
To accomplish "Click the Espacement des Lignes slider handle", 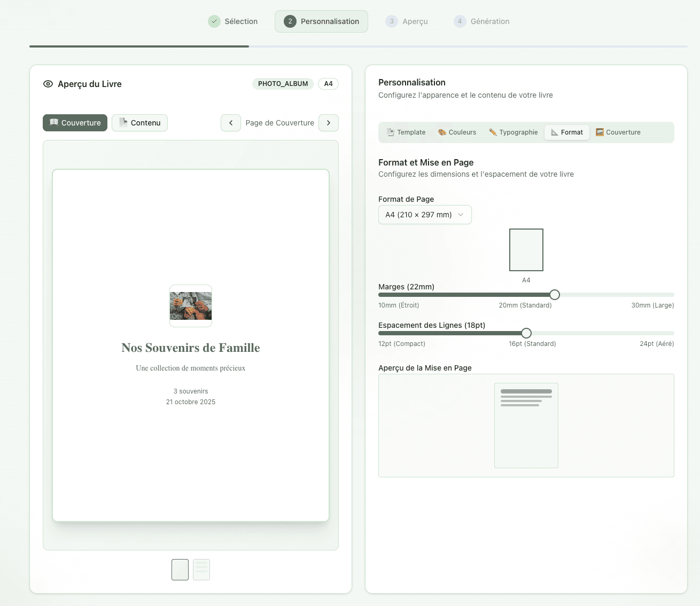I will tap(526, 333).
